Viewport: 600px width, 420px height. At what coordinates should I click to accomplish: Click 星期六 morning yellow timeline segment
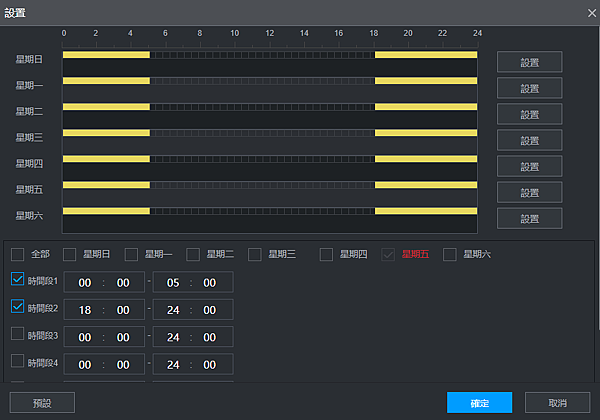pyautogui.click(x=106, y=211)
